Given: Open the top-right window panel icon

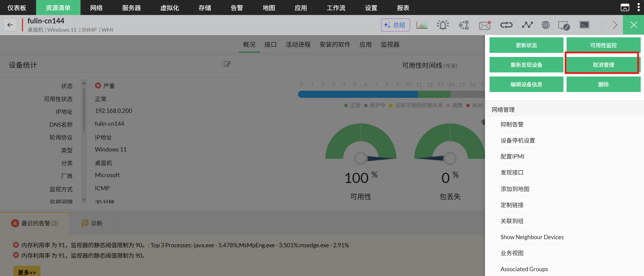Looking at the screenshot, I should 625,7.
